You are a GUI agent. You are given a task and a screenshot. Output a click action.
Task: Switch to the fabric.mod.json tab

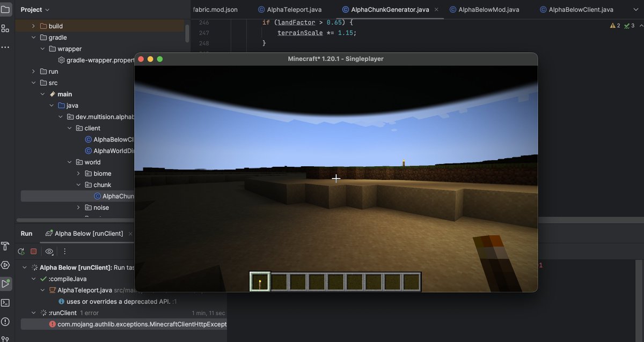tap(215, 10)
